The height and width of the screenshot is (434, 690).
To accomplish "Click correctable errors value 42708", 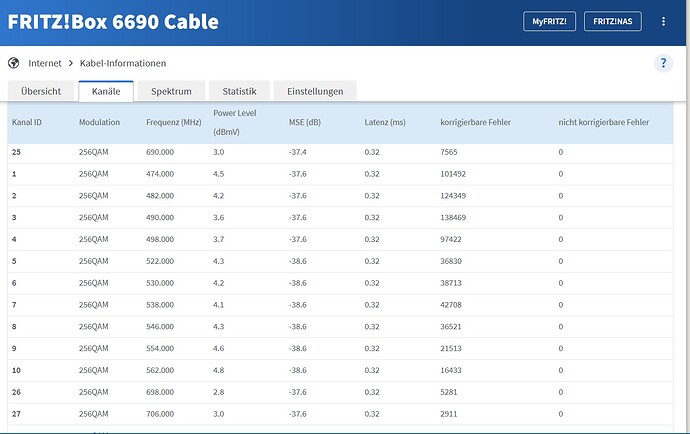I will click(451, 305).
